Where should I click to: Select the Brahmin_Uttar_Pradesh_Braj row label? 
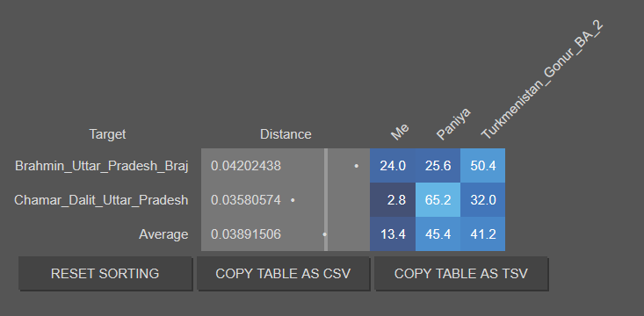[x=102, y=166]
